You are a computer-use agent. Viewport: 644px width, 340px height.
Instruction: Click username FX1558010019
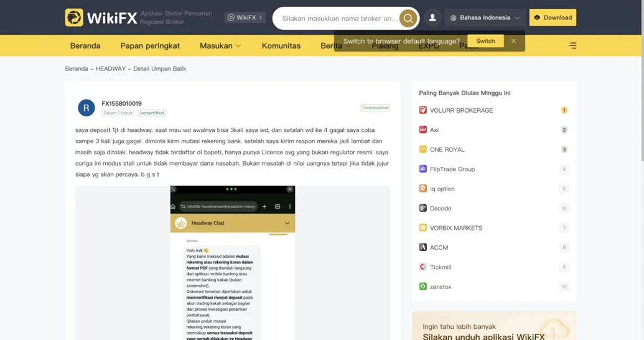tap(121, 103)
